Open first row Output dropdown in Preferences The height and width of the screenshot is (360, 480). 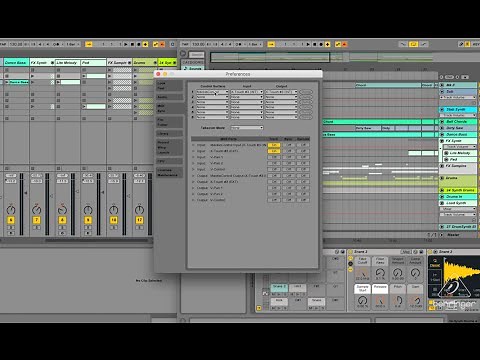point(281,92)
